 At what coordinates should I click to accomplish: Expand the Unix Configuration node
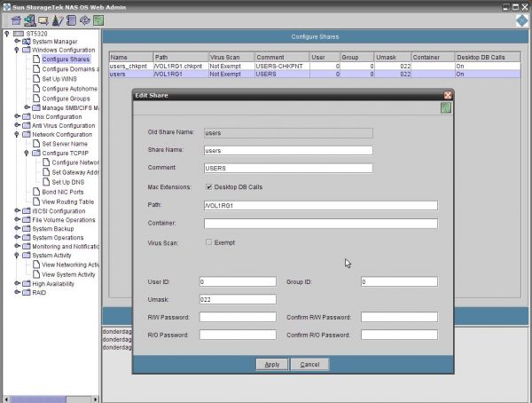click(x=17, y=116)
